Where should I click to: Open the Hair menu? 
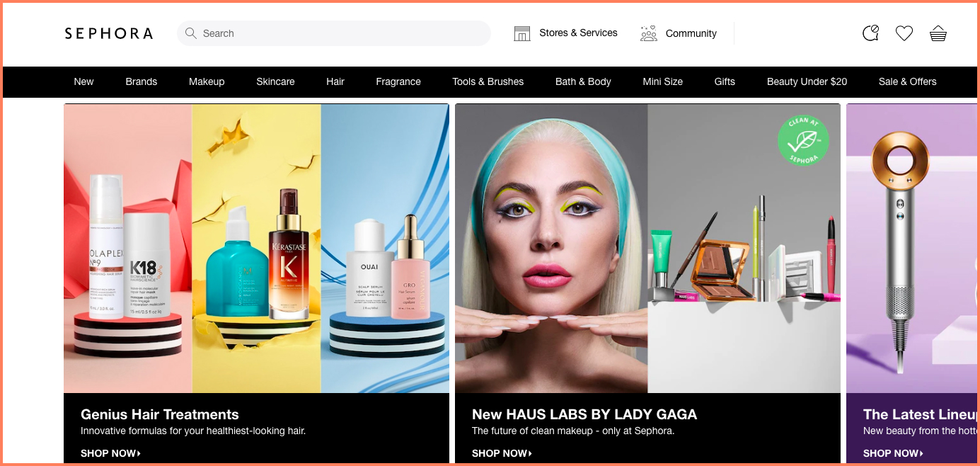coord(335,81)
